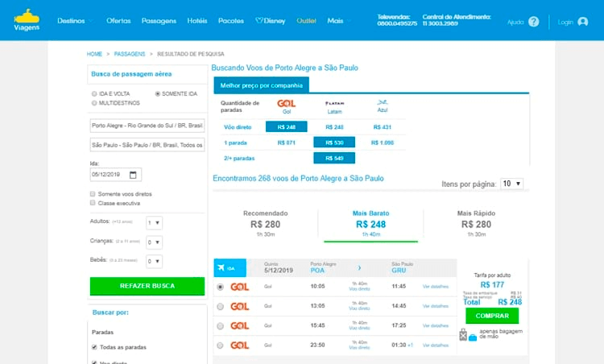Open the Adultos quantity dropdown
Image resolution: width=604 pixels, height=364 pixels.
coord(154,223)
